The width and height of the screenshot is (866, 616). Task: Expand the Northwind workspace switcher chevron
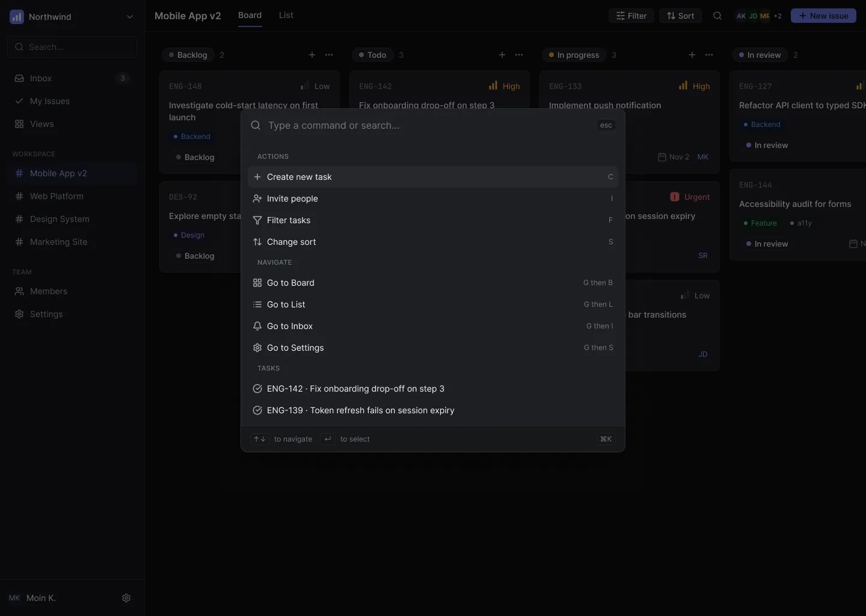pyautogui.click(x=130, y=17)
